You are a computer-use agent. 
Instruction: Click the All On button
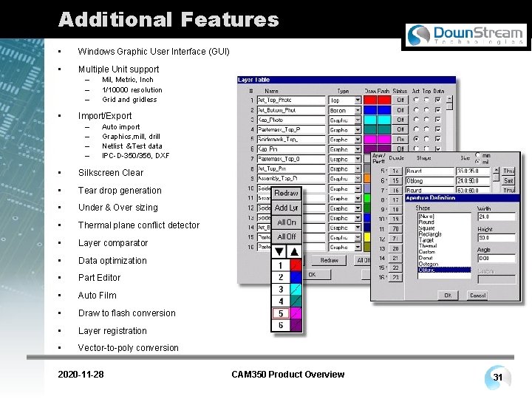[x=287, y=222]
